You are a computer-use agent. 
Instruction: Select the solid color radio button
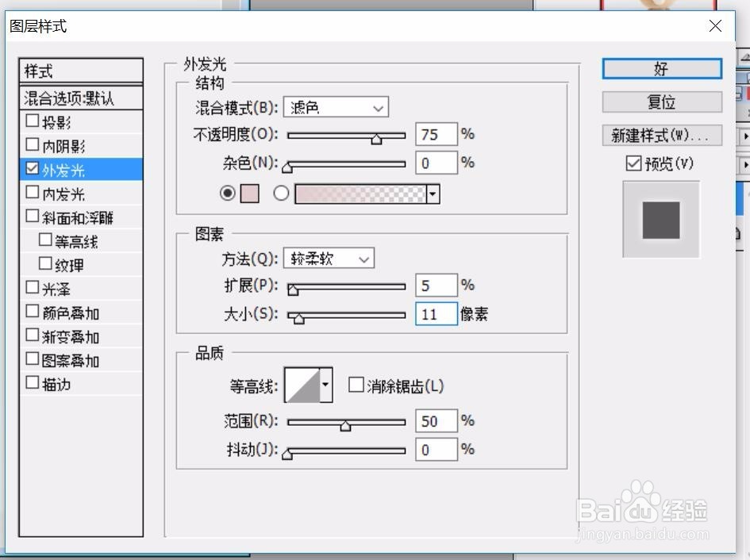(229, 193)
